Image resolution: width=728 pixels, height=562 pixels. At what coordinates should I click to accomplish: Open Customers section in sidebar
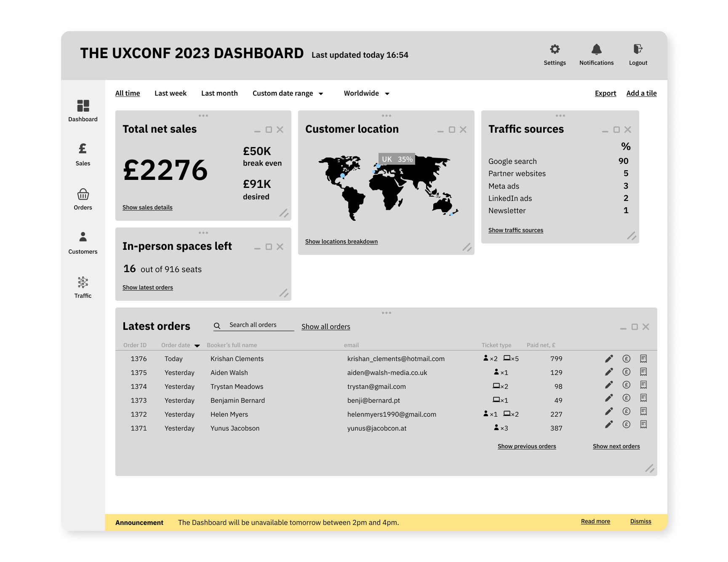[x=83, y=243]
